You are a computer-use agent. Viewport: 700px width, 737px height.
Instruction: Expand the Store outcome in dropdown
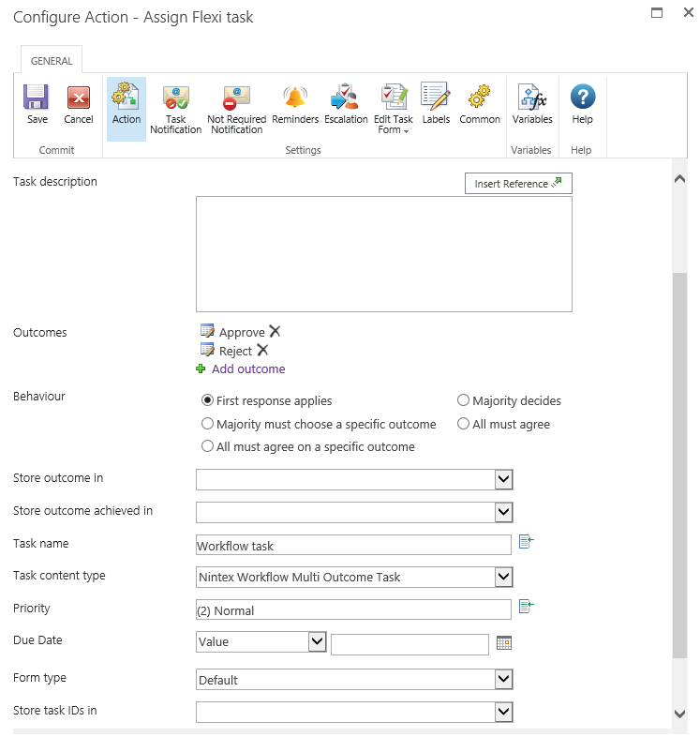coord(503,479)
